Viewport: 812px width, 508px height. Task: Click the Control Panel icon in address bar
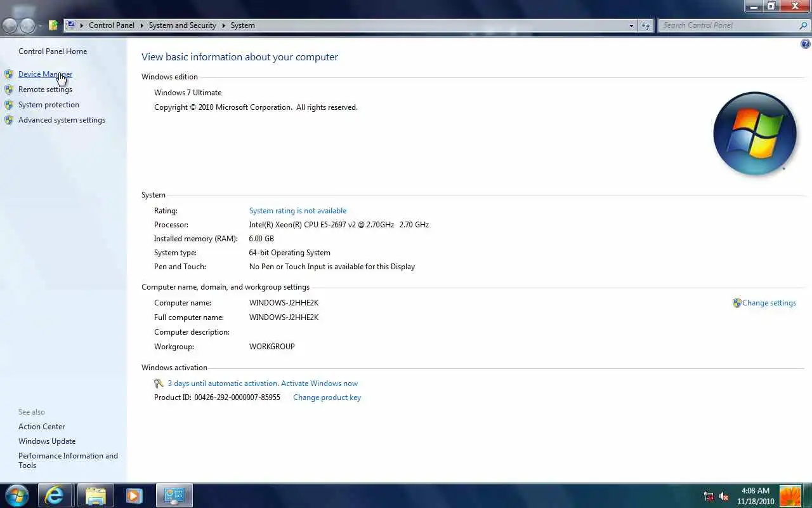tap(70, 25)
